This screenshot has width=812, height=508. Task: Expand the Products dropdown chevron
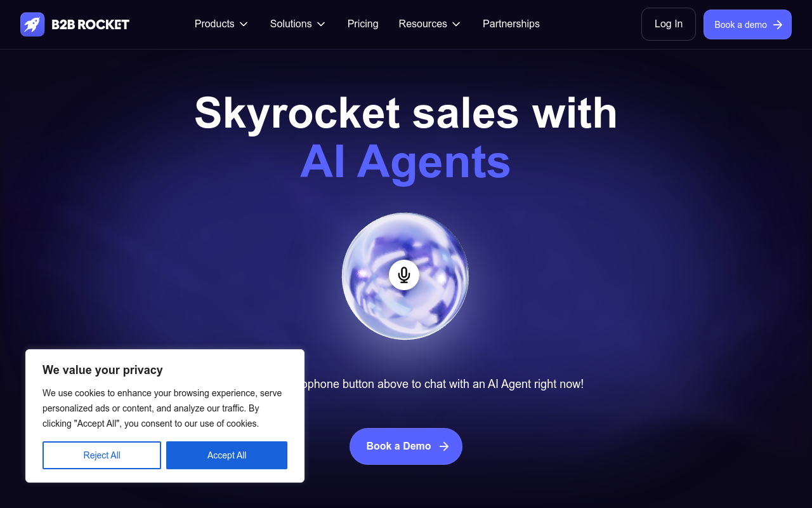[244, 24]
